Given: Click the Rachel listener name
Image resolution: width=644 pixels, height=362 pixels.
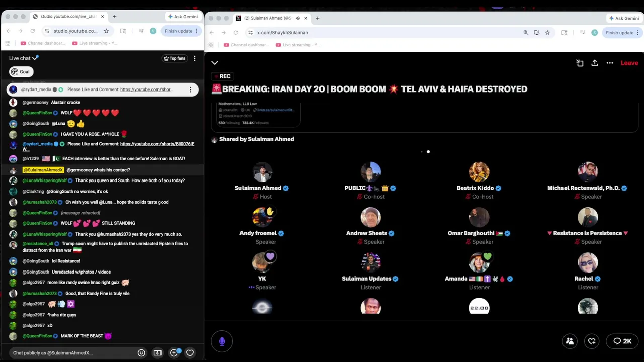Looking at the screenshot, I should pos(584,279).
